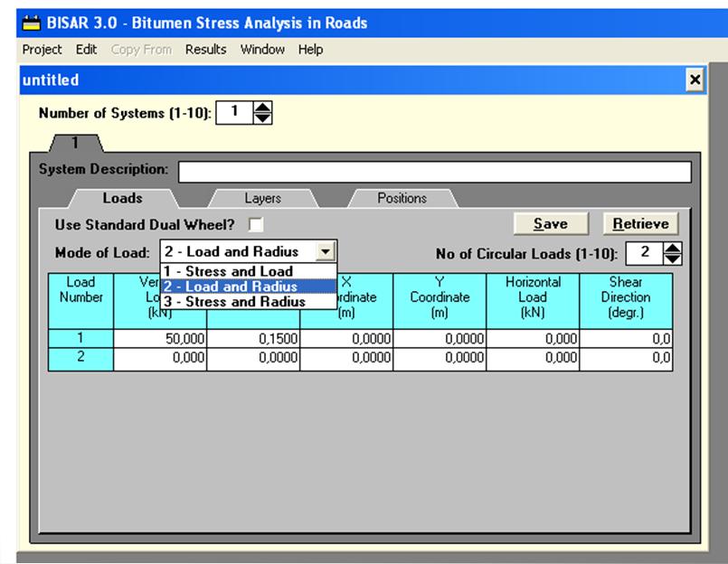The width and height of the screenshot is (728, 564).
Task: Click the Y Coordinate (m) column header
Action: pyautogui.click(x=440, y=301)
